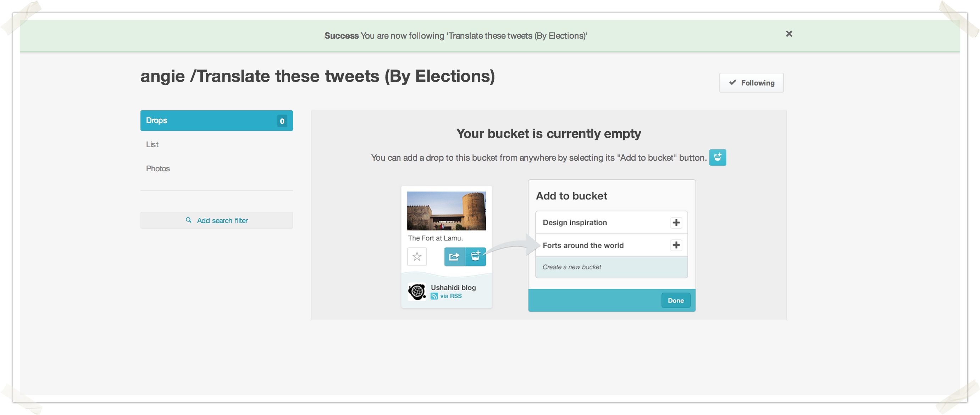Toggle the Following button for this bucket
Image resolution: width=980 pixels, height=415 pixels.
(x=751, y=83)
